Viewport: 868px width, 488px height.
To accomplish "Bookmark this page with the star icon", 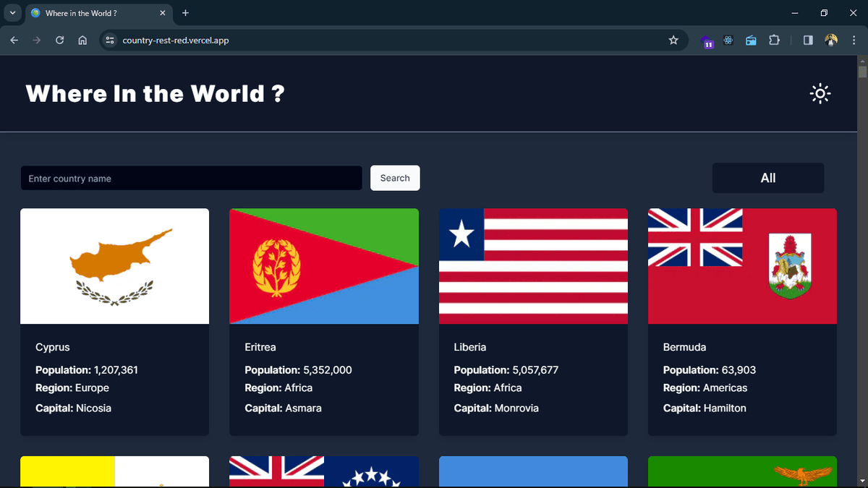I will (x=673, y=40).
